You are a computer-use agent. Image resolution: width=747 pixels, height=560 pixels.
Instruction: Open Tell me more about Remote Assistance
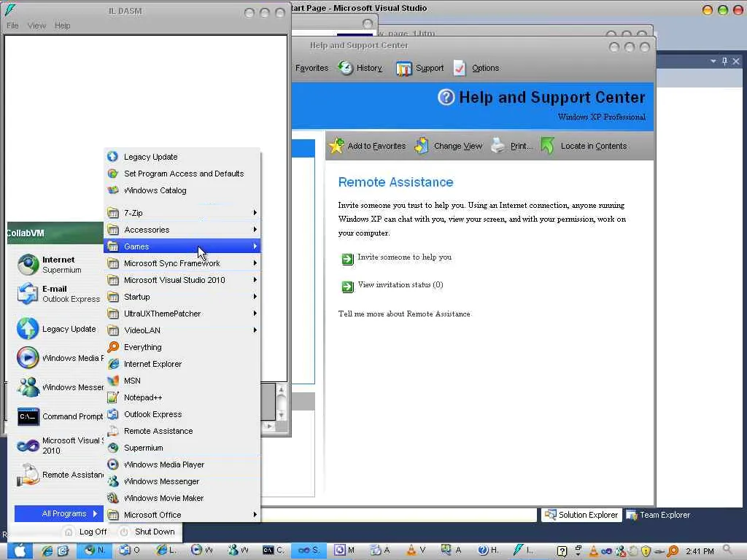(x=404, y=314)
